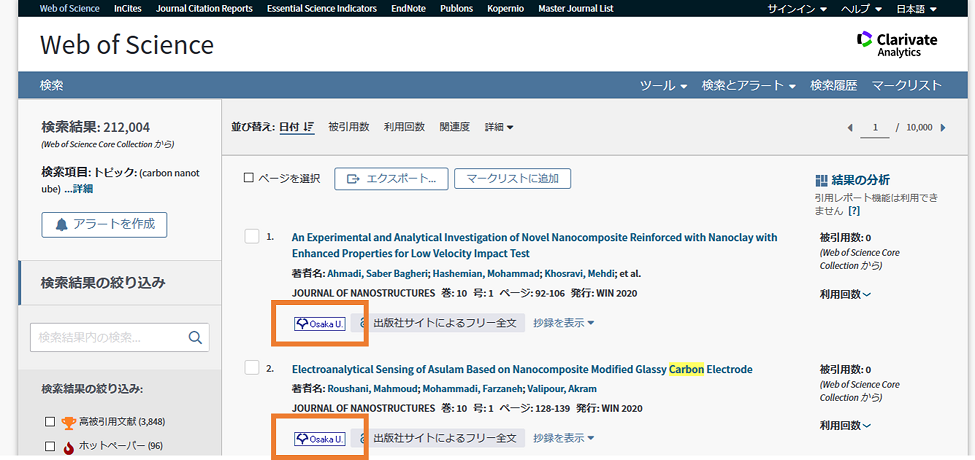Click the Osaka U. icon under result 2
975x460 pixels.
(x=320, y=439)
